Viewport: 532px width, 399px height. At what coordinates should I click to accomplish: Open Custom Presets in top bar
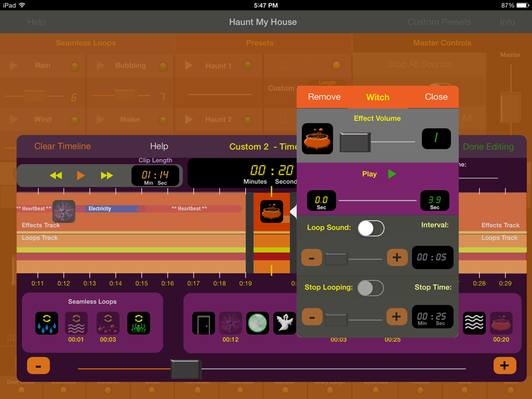point(439,22)
